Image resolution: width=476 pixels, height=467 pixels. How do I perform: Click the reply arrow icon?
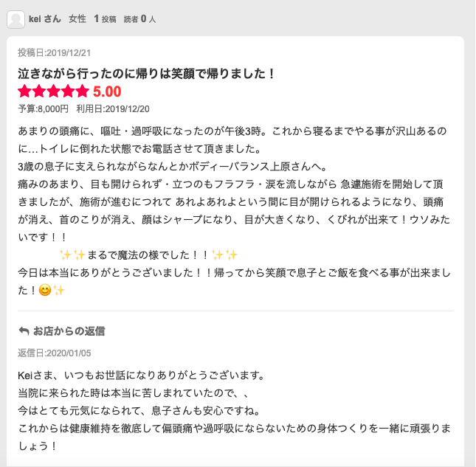[24, 331]
